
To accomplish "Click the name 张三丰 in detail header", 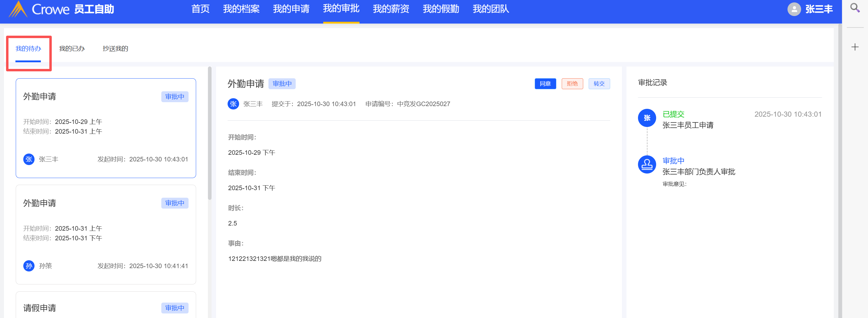I will (x=253, y=104).
